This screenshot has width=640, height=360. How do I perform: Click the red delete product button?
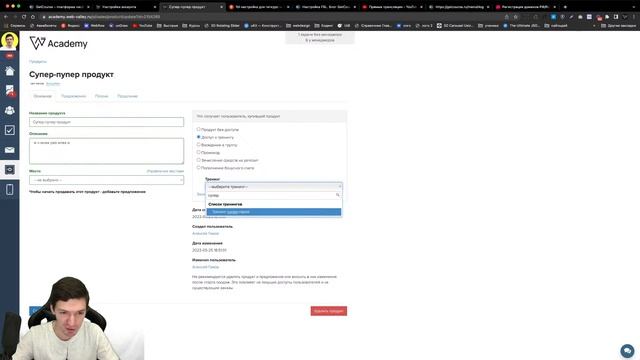pos(329,311)
